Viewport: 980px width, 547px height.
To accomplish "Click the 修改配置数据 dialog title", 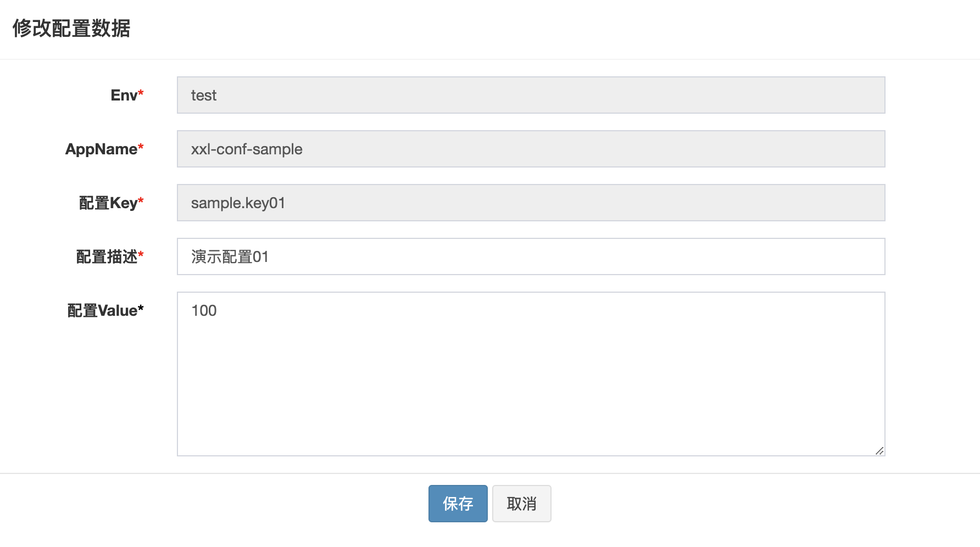I will coord(71,29).
